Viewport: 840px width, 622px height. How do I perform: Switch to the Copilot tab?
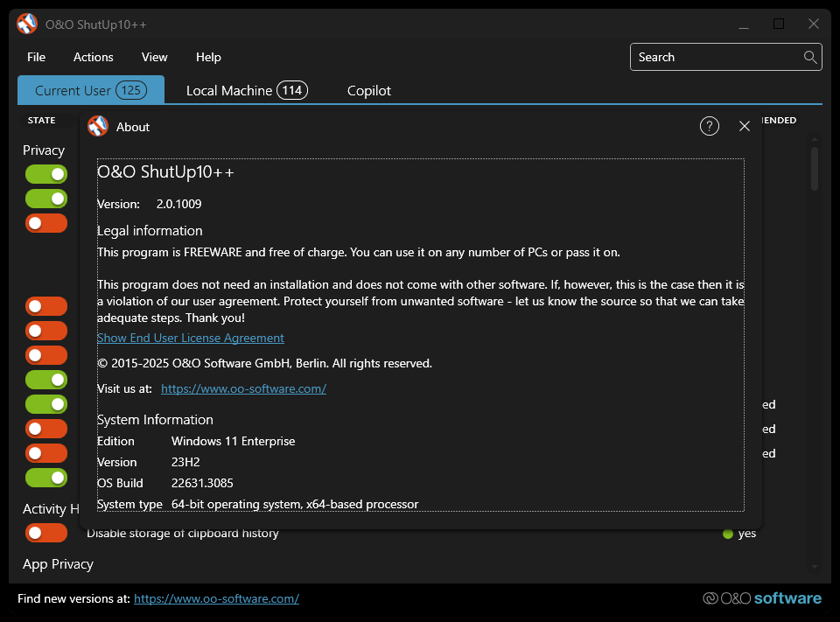[369, 90]
